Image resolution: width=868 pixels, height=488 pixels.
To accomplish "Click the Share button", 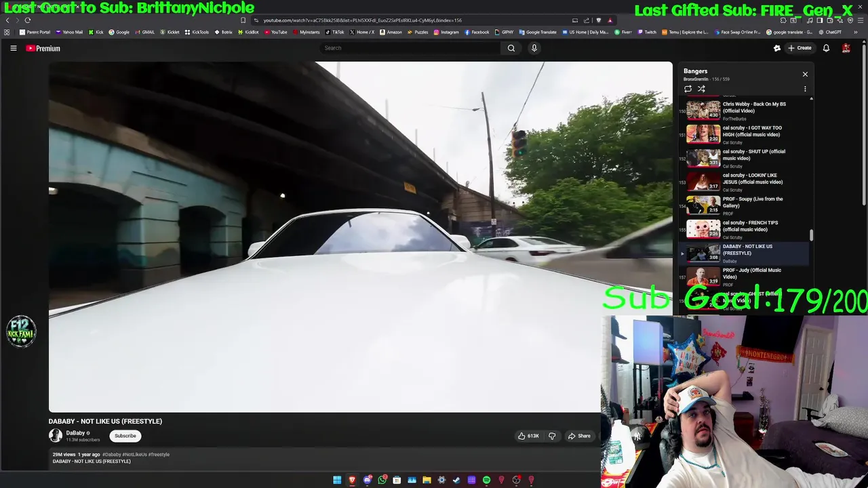I will click(x=579, y=436).
